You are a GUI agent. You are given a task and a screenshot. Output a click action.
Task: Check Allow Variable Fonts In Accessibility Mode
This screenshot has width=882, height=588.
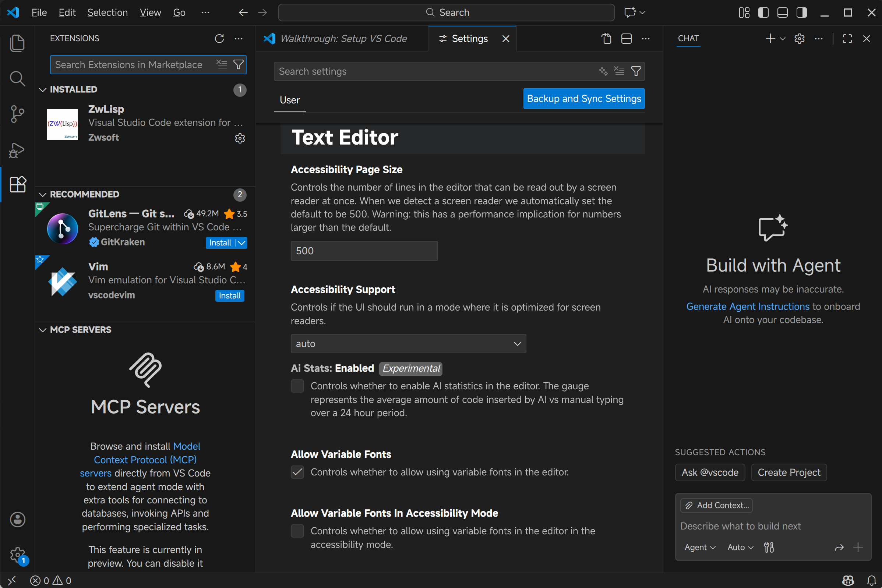[297, 531]
